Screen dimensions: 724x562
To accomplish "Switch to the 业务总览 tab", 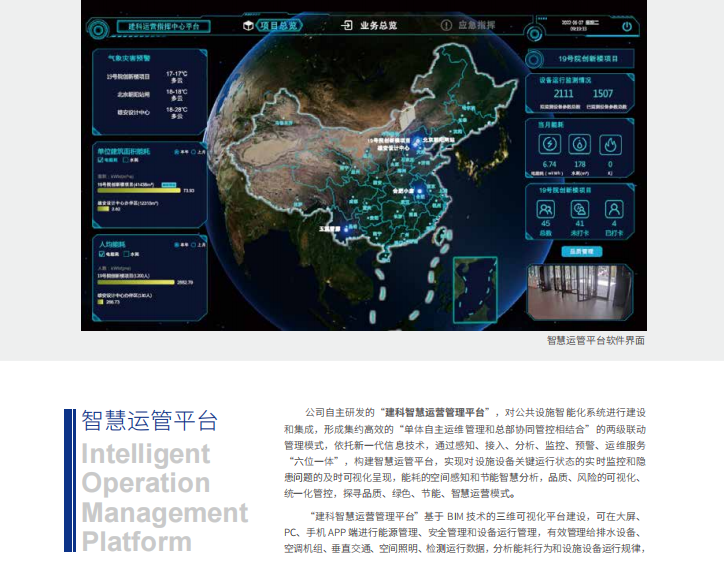I will tap(372, 24).
